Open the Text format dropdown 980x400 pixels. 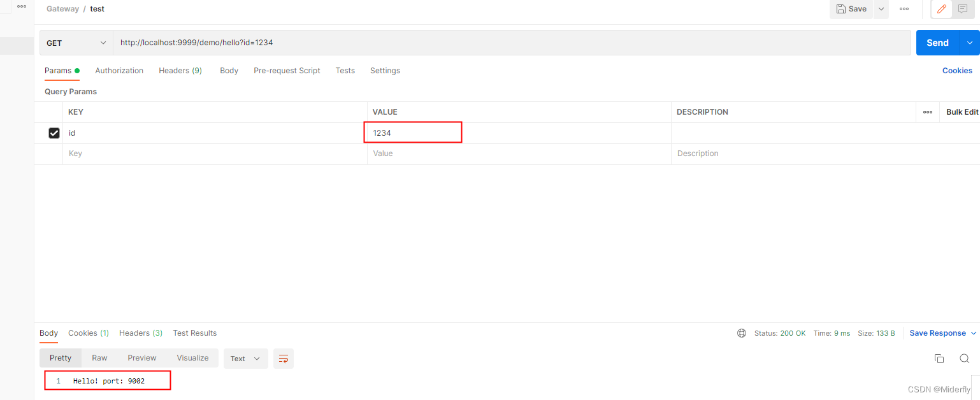click(x=245, y=359)
